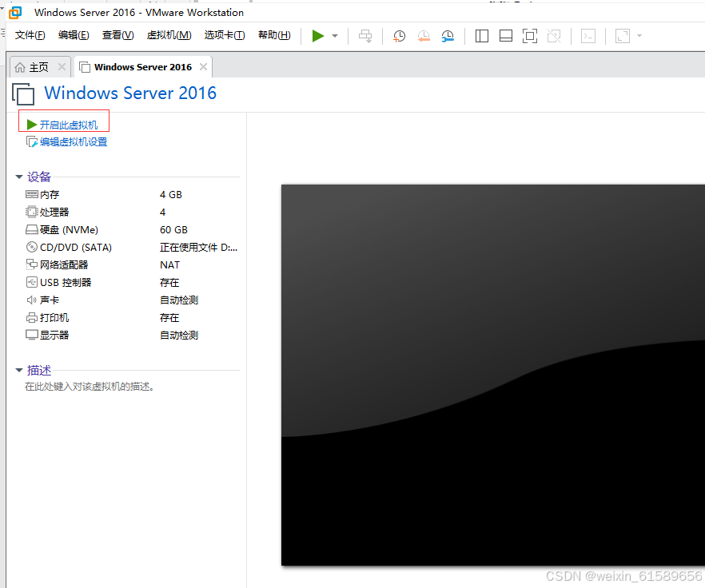Click the USB controller icon

pos(31,282)
